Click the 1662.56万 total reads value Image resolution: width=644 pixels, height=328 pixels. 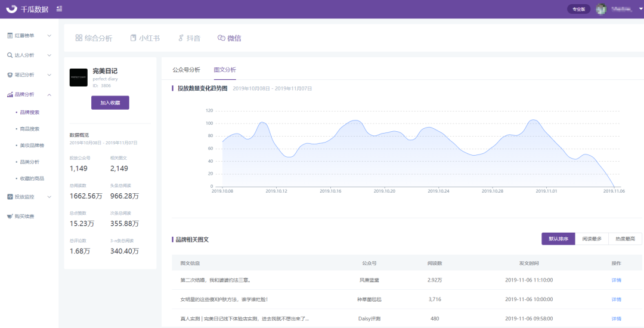[86, 196]
